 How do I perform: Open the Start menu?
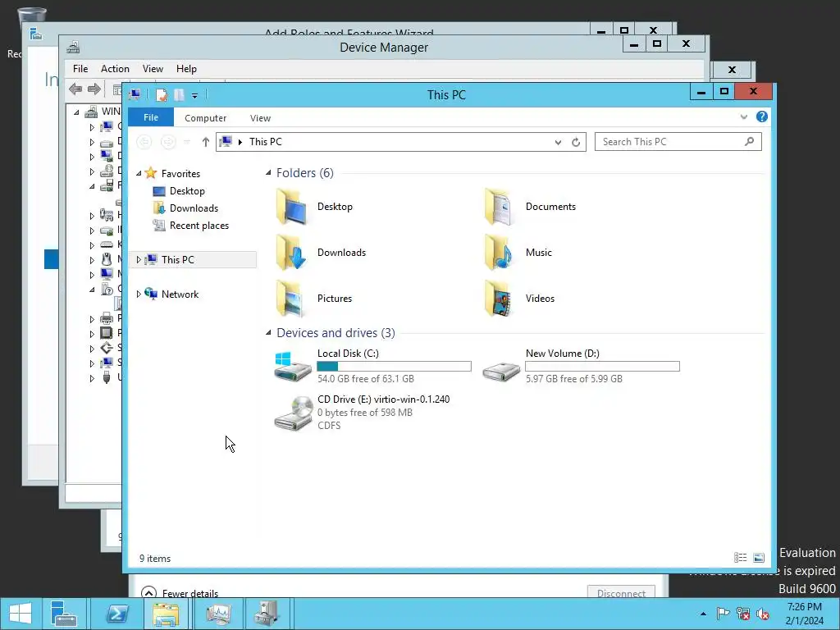tap(21, 614)
